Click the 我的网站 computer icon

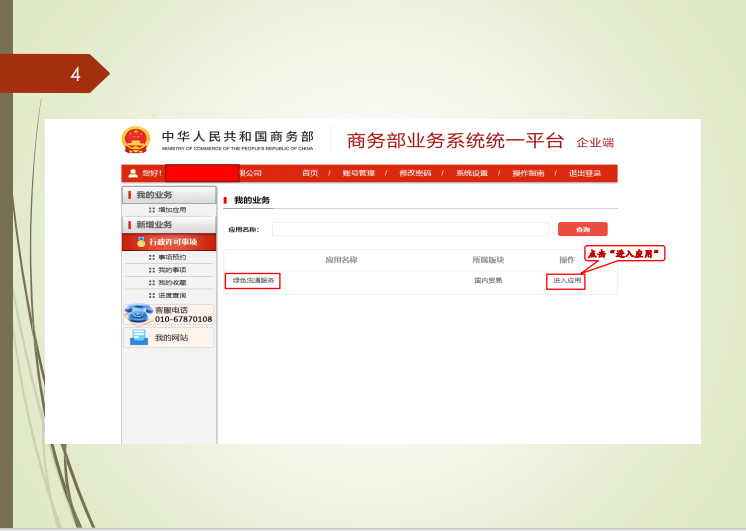(138, 337)
